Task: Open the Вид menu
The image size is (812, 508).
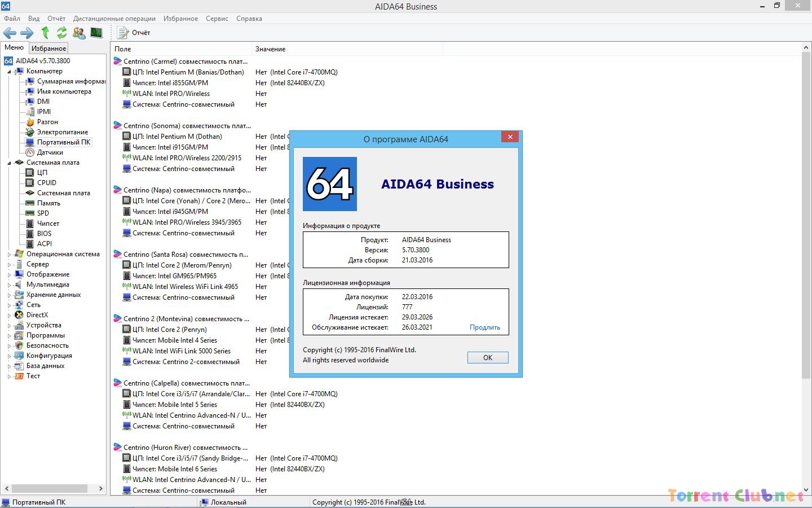Action: click(x=34, y=19)
